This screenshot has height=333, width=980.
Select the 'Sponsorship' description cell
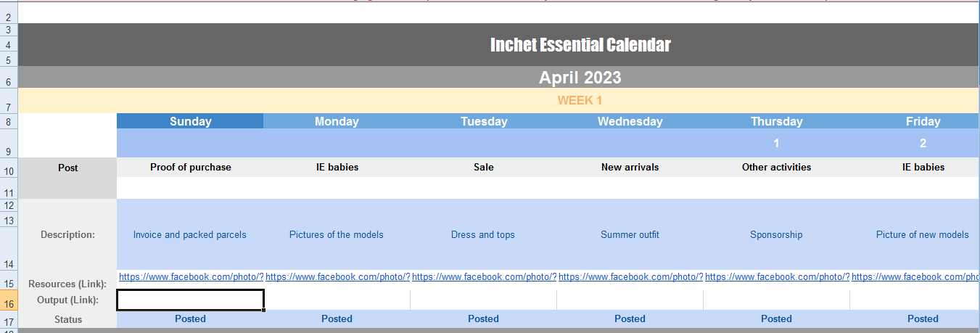coord(776,234)
